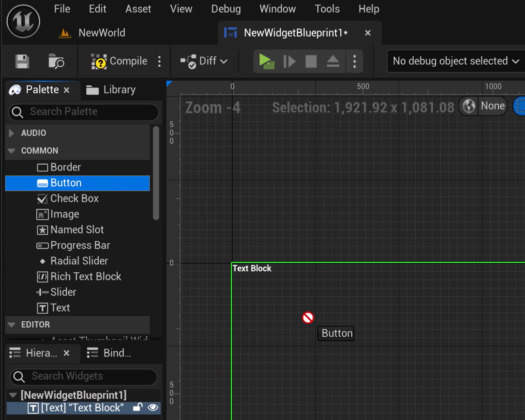525x420 pixels.
Task: Open the Help menu
Action: coord(369,9)
